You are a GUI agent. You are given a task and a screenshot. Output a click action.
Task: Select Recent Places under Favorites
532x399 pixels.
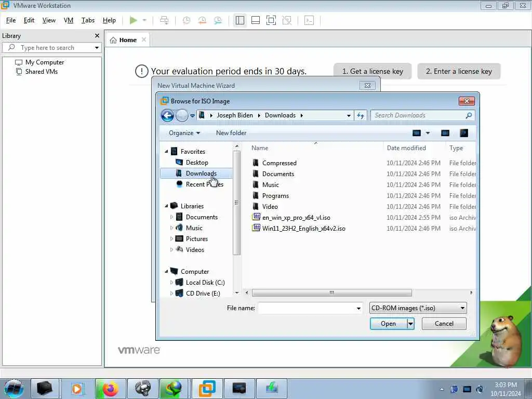click(204, 184)
